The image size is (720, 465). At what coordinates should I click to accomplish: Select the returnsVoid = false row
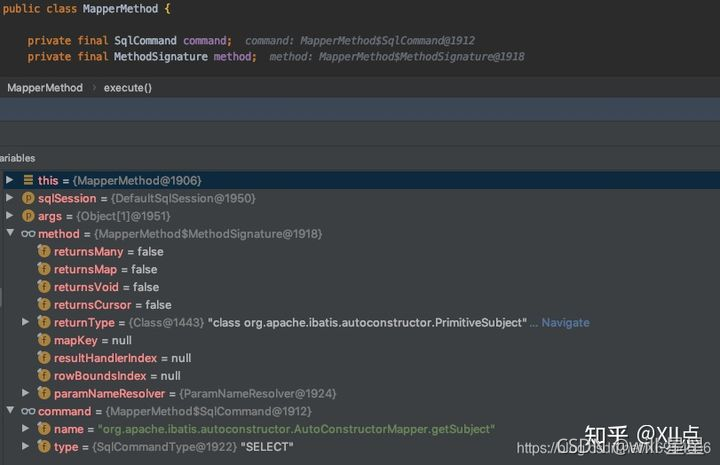click(x=360, y=287)
